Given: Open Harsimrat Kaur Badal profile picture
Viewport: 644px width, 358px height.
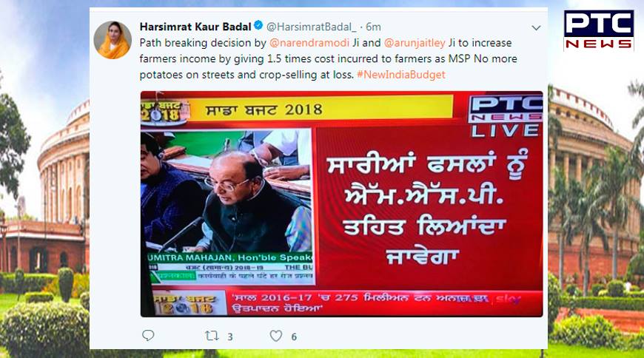Looking at the screenshot, I should coord(113,40).
